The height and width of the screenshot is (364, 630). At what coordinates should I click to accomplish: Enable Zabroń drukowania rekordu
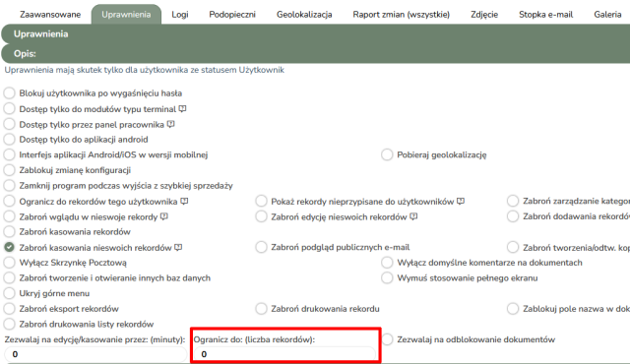(x=261, y=309)
